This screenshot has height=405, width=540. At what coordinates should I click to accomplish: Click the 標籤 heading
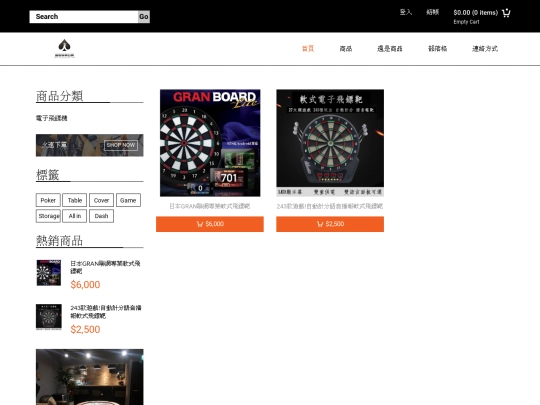click(48, 175)
